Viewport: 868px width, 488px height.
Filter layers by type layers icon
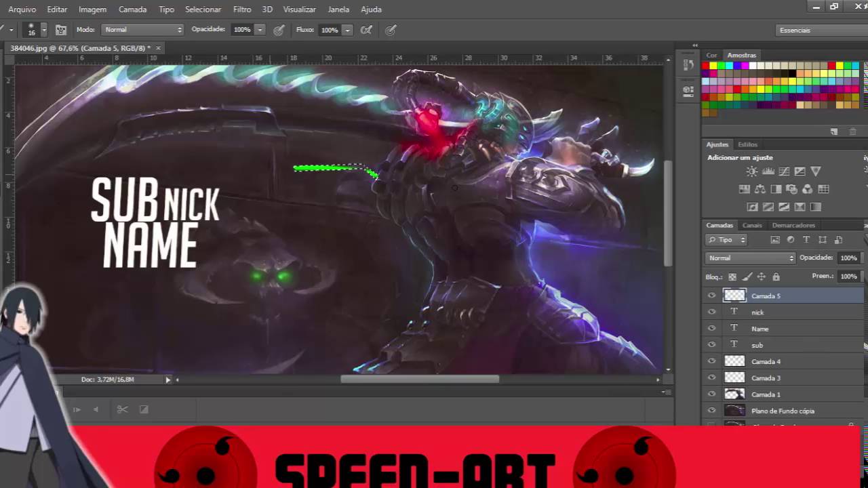click(x=806, y=240)
